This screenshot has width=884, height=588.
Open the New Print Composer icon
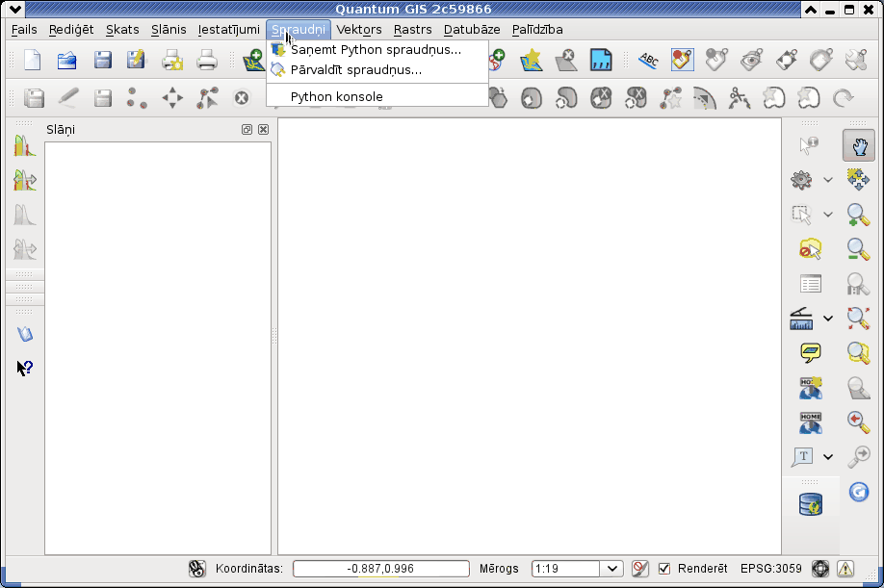172,60
